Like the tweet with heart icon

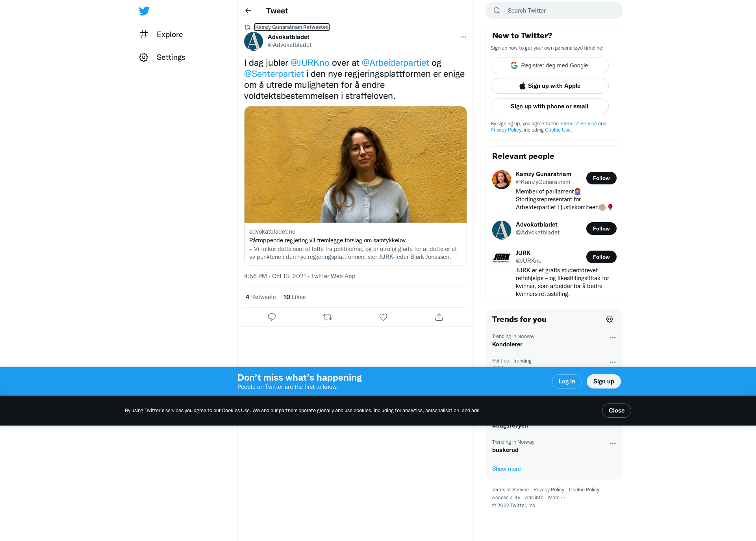coord(383,317)
